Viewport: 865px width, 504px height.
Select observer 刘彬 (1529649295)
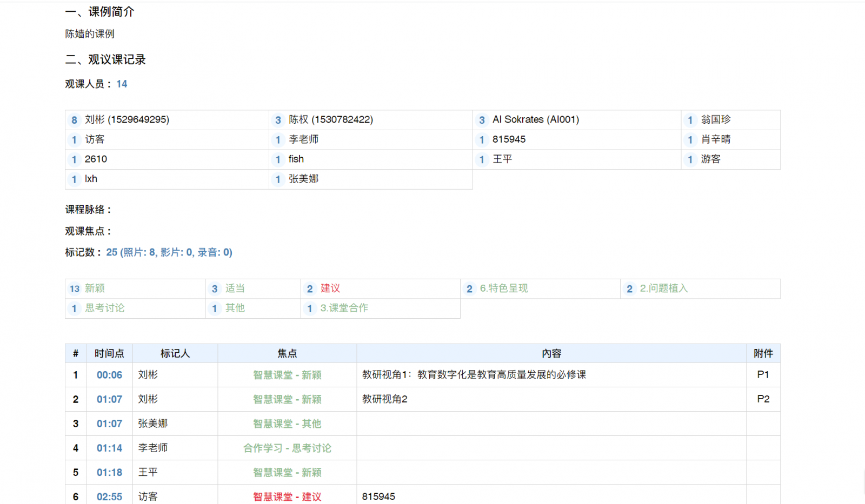(127, 119)
